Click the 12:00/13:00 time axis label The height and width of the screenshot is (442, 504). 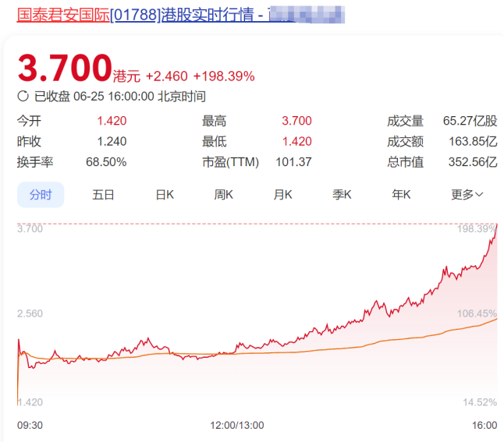click(237, 426)
